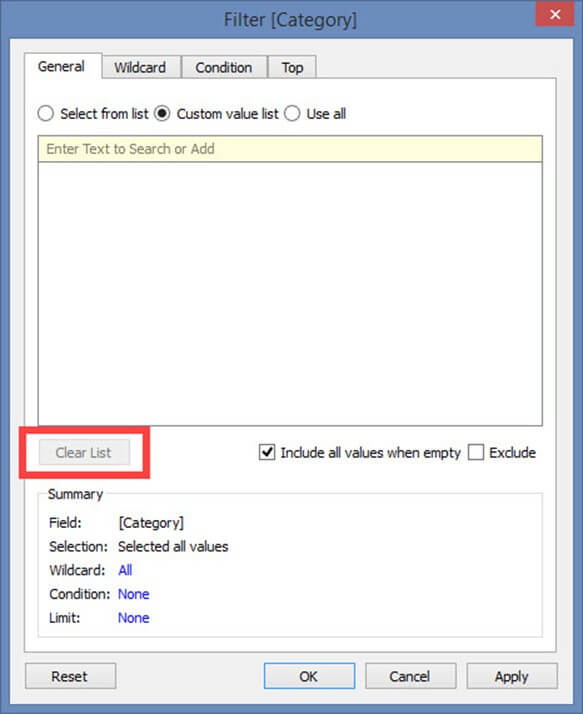Click the Limit 'None' summary link
Screen dimensions: 583x714
click(133, 617)
